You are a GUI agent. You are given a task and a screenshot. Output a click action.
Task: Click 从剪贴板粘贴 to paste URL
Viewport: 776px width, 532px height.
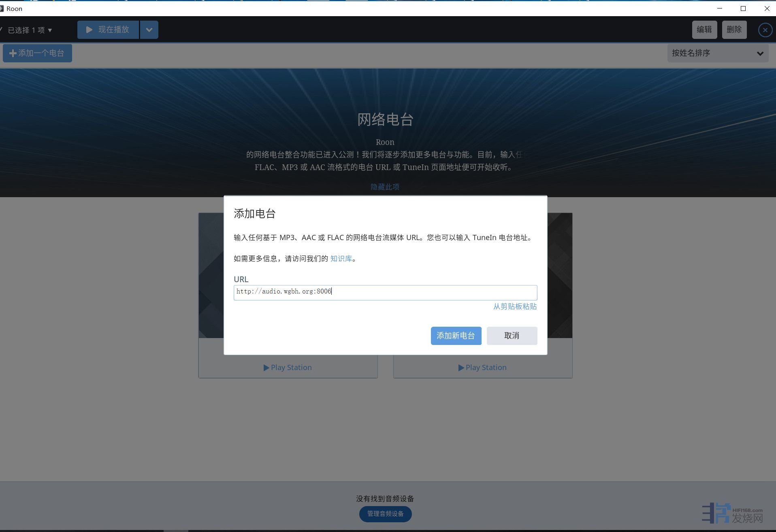click(514, 306)
